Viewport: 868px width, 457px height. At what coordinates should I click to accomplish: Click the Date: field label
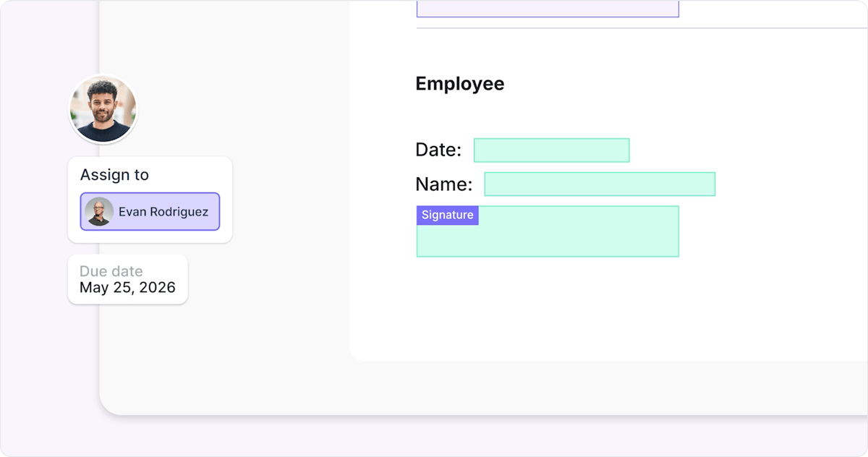pyautogui.click(x=438, y=150)
